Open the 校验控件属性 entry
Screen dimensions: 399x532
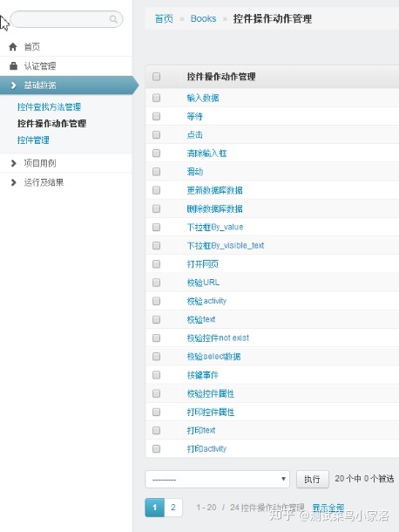click(211, 393)
